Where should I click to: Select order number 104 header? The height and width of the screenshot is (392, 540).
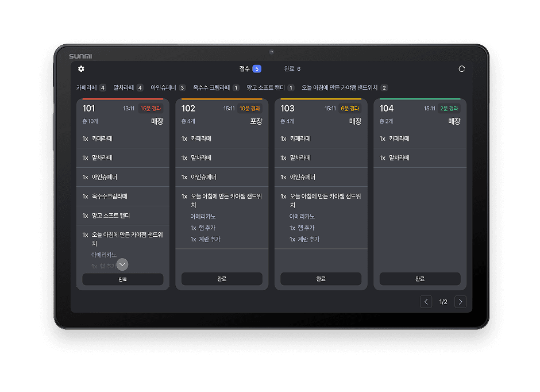[x=387, y=109]
